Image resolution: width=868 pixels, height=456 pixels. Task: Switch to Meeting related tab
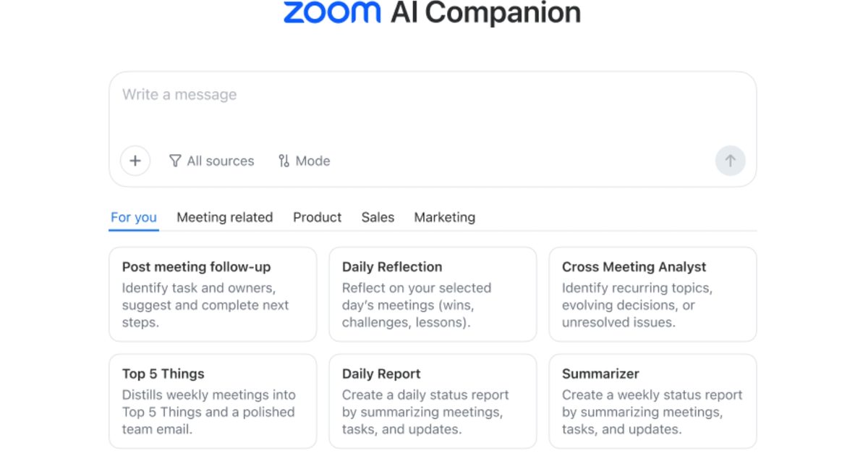click(225, 217)
